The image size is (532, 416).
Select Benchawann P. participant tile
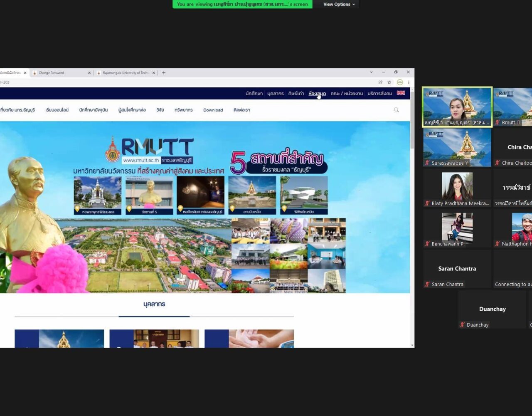coord(457,228)
